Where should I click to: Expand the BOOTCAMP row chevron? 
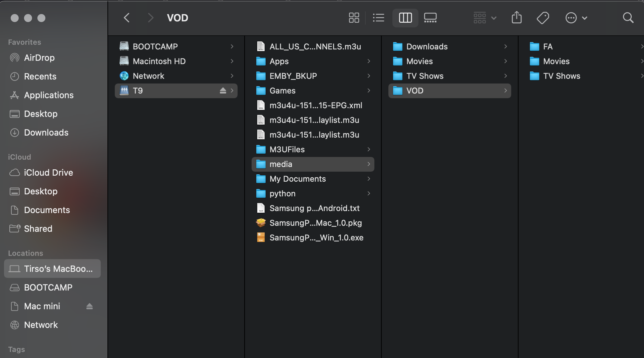click(232, 46)
